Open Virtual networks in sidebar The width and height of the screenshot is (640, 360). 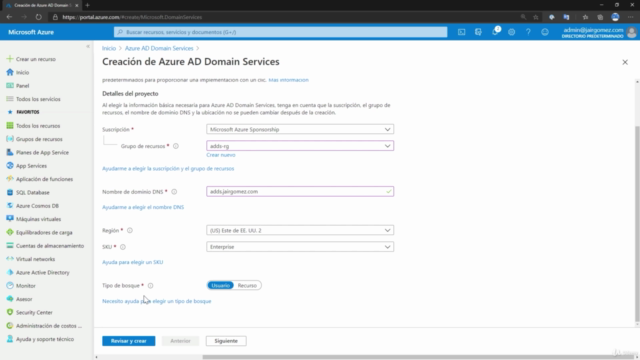(x=36, y=259)
